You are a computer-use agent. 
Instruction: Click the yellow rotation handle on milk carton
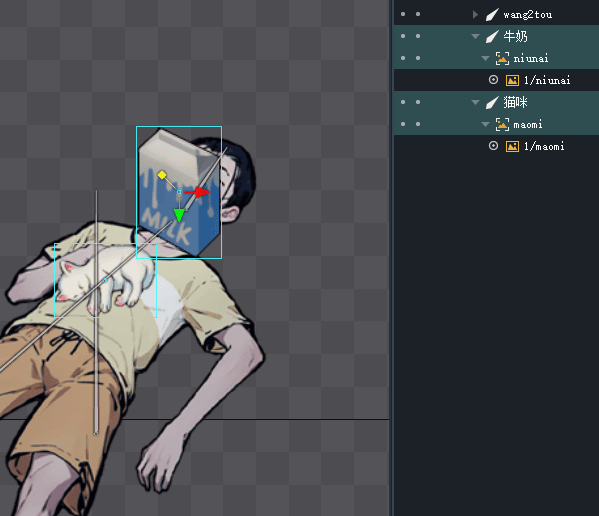[162, 175]
